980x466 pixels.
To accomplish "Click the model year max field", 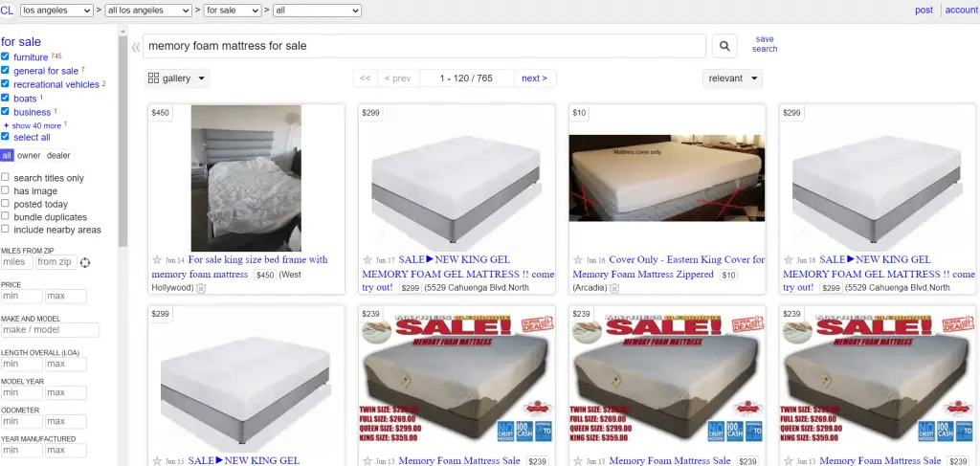I will click(x=66, y=393).
